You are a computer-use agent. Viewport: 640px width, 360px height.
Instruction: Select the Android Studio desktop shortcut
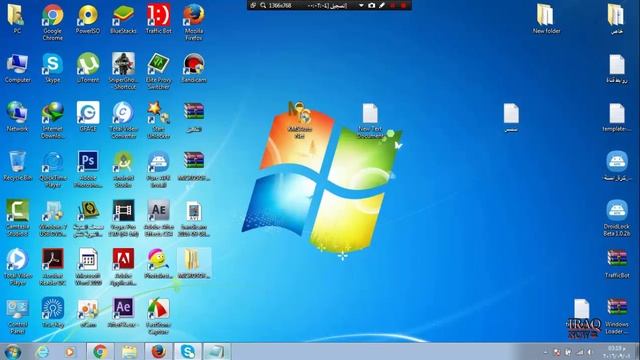[x=123, y=168]
